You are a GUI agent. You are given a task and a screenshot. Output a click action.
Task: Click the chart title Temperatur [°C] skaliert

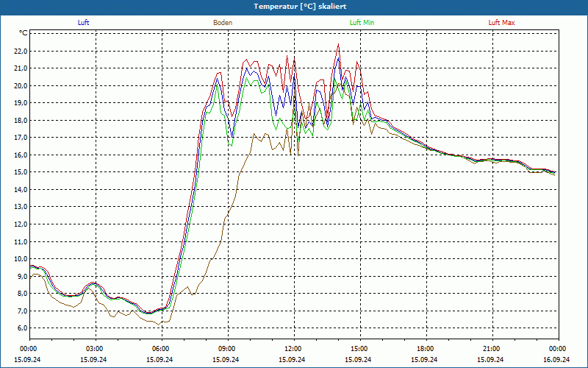(300, 7)
